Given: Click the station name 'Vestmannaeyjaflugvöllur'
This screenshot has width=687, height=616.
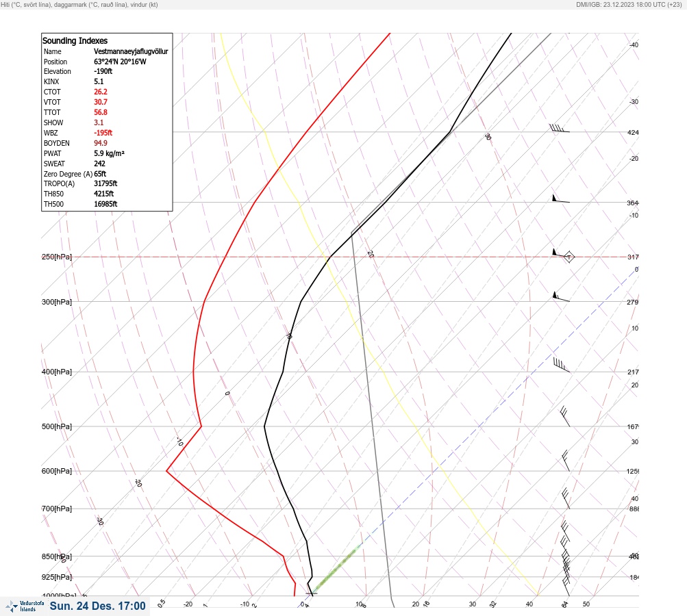Looking at the screenshot, I should pos(131,51).
